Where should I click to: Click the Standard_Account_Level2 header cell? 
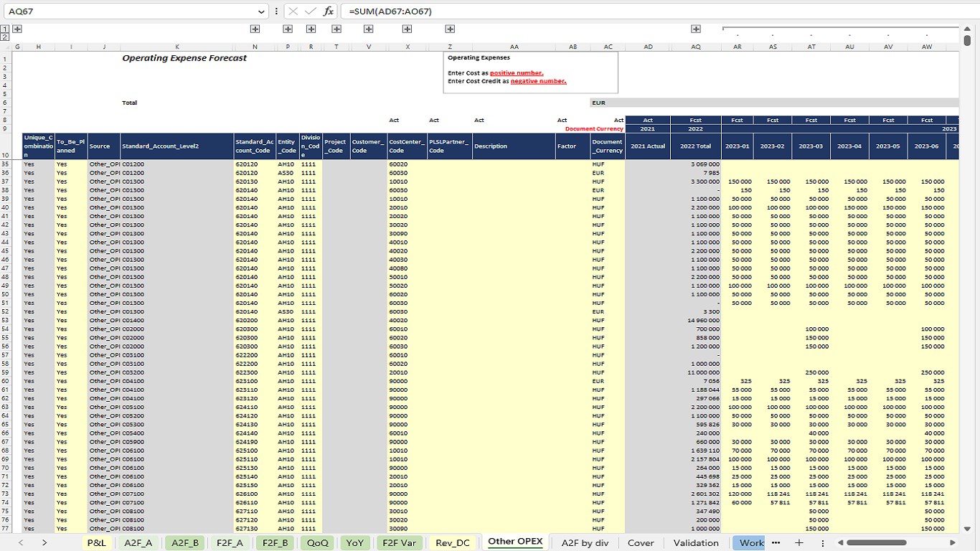[177, 146]
